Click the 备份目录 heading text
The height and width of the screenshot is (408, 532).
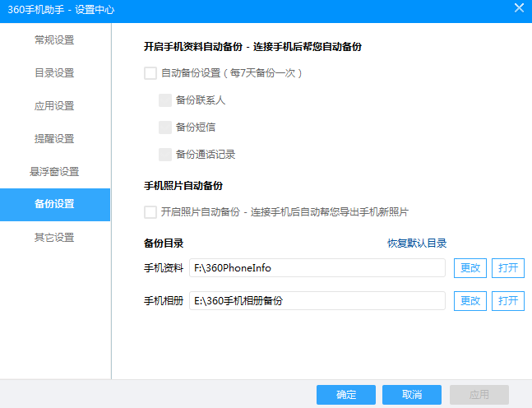click(x=164, y=243)
